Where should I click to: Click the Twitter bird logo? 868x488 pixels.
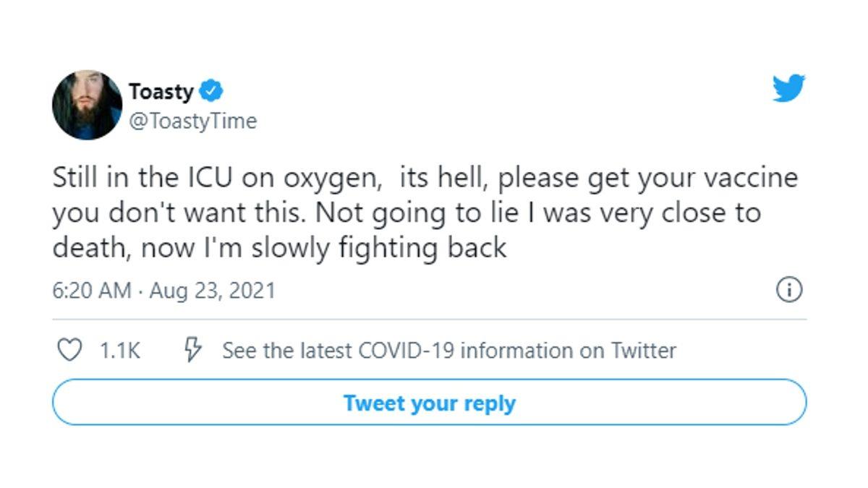[x=788, y=88]
